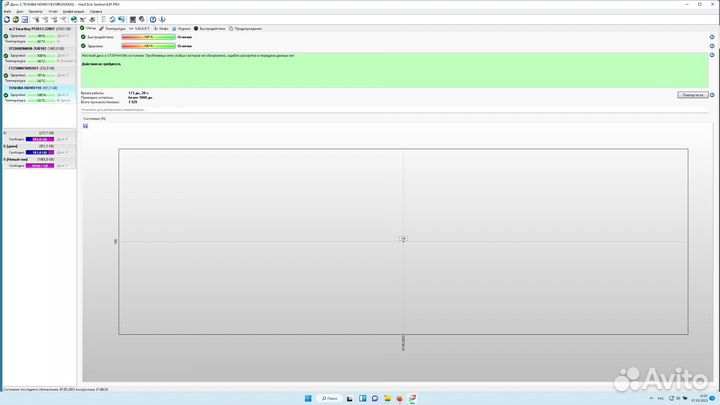Image resolution: width=720 pixels, height=405 pixels.
Task: Click help icon on the Здоровье row
Action: point(712,46)
